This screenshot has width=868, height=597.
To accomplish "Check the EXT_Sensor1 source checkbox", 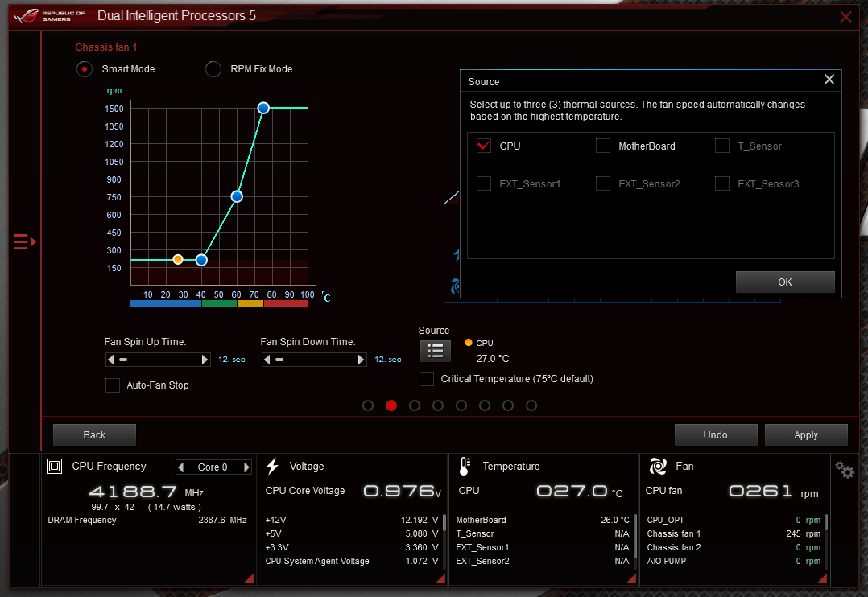I will click(x=484, y=183).
